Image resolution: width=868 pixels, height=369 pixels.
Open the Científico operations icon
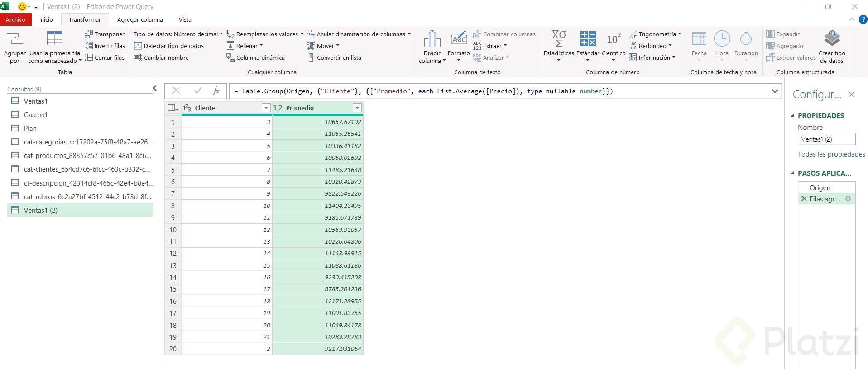614,38
